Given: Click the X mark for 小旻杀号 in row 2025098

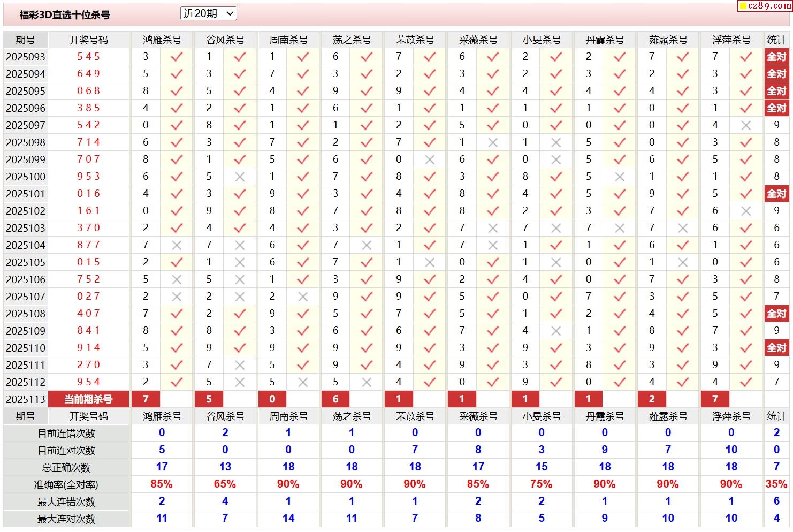Looking at the screenshot, I should point(556,142).
